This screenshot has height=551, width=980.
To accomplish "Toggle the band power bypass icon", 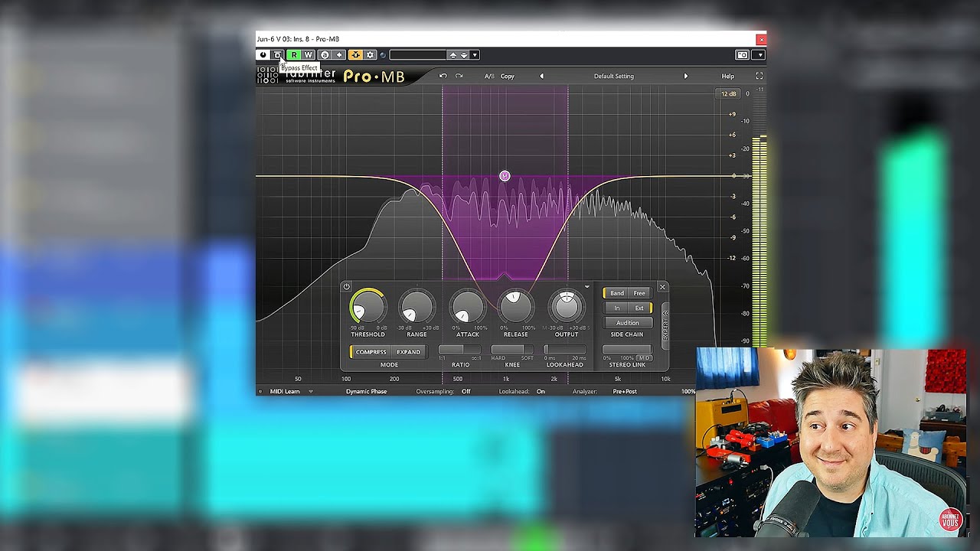I will [347, 287].
